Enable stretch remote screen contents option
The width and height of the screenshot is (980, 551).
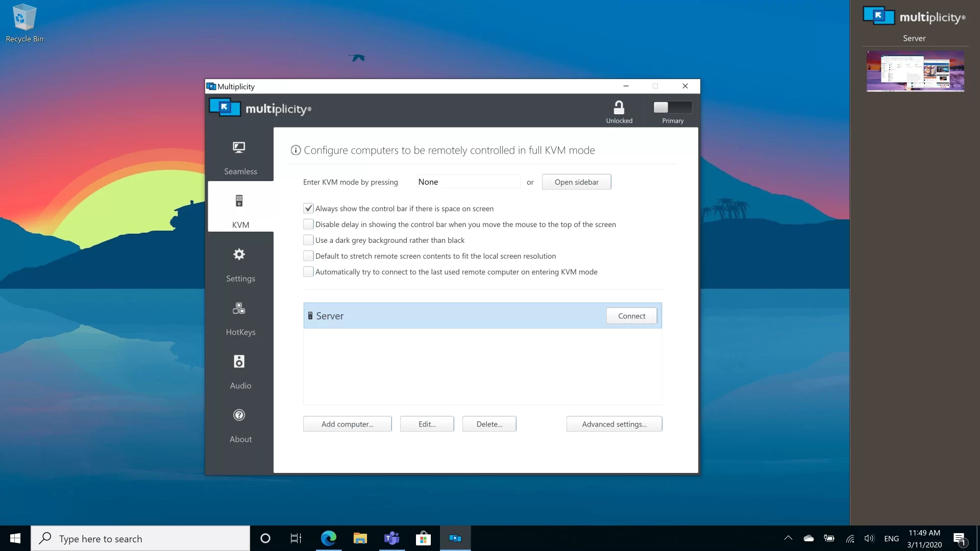[x=308, y=256]
